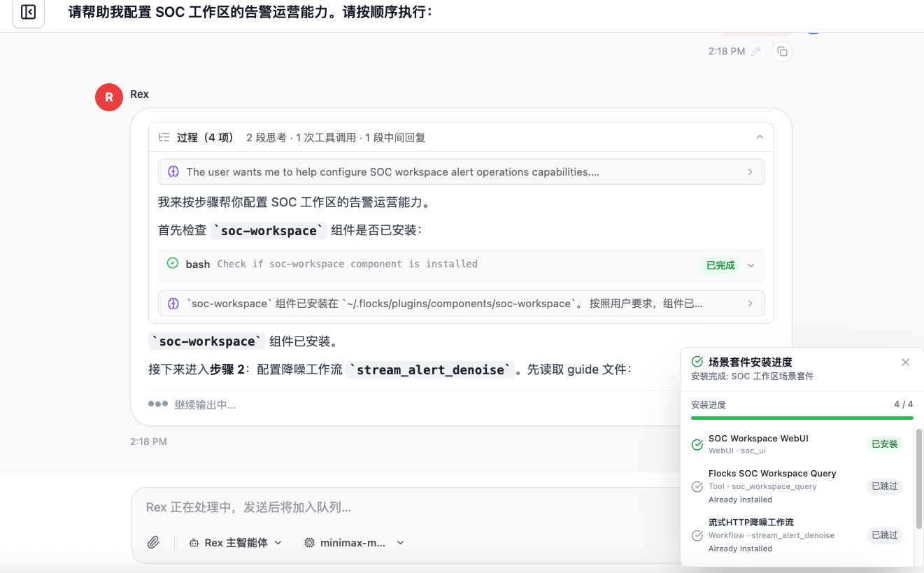Click the 已完成 status badge

click(720, 265)
